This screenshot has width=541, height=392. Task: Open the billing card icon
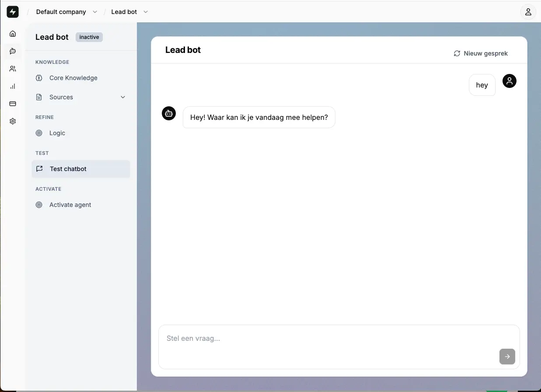[x=13, y=104]
